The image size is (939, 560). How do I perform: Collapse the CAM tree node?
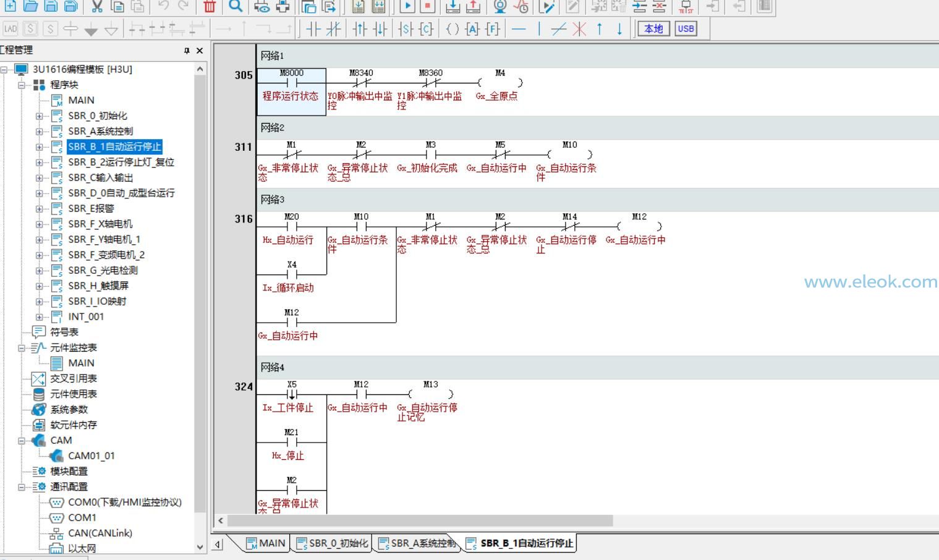point(22,440)
